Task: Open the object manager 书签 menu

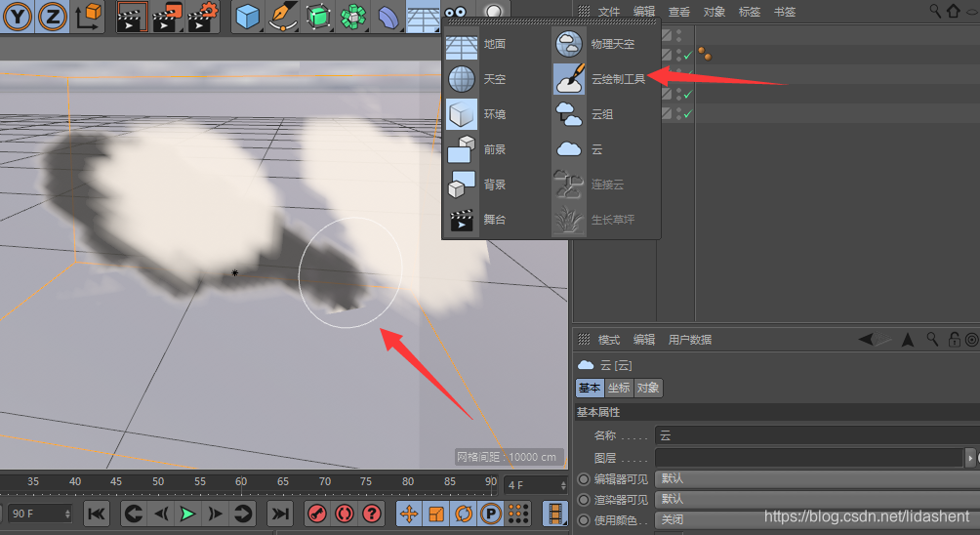Action: [x=785, y=12]
